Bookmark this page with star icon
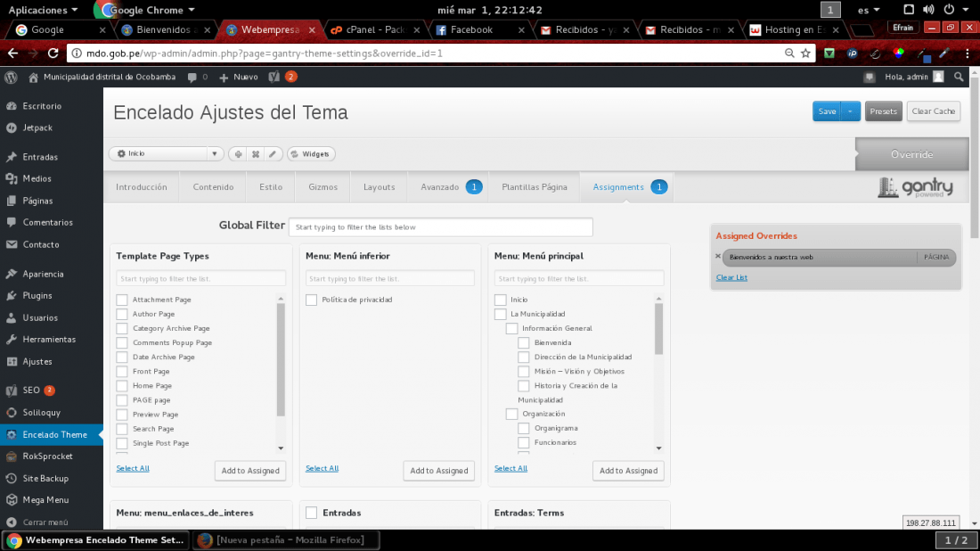 tap(805, 53)
